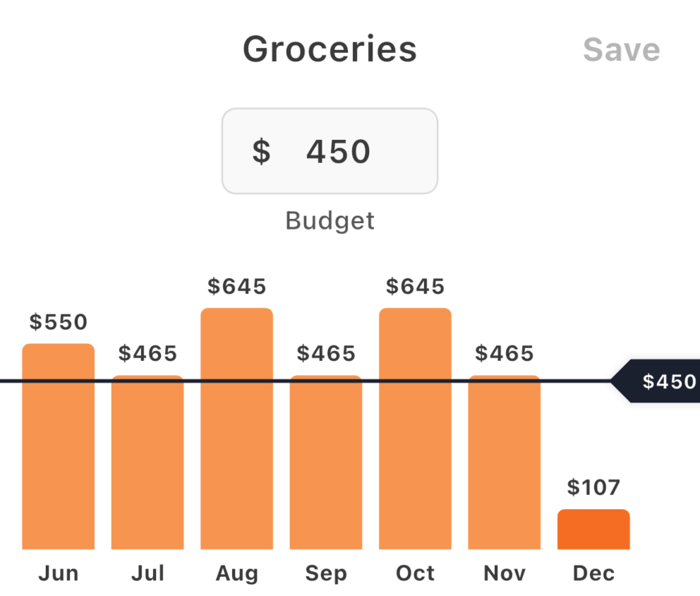Click the $645 label above August
700x596 pixels.
coord(236,287)
